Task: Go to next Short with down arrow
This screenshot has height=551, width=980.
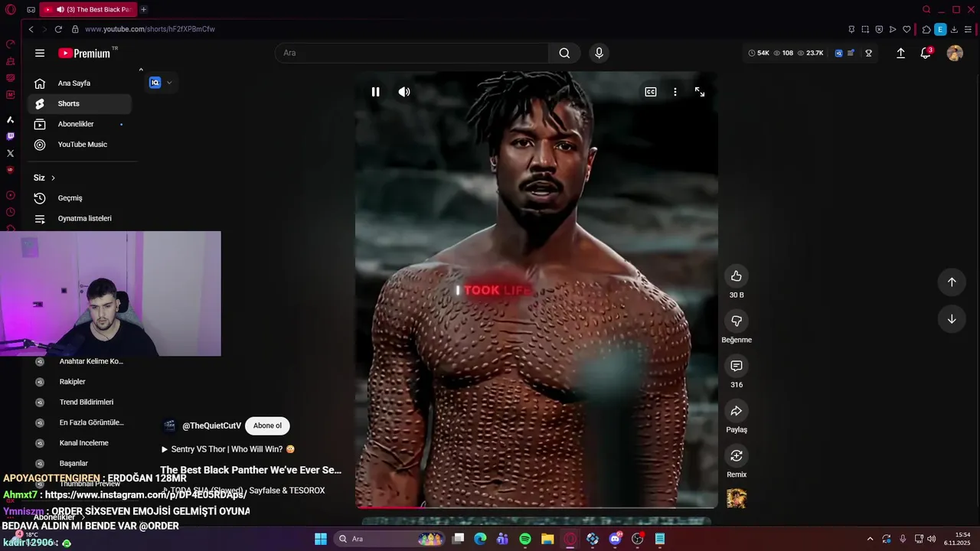Action: (x=952, y=319)
